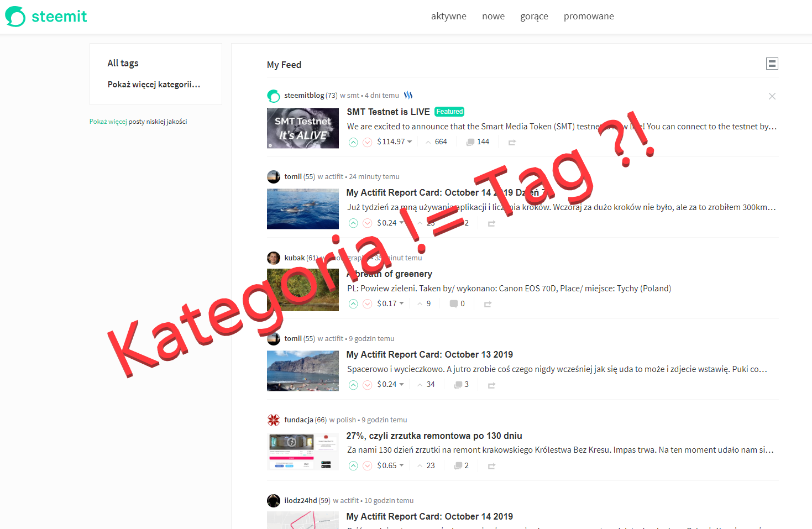Upvote tomii's 24 minuty temu post
Screen dimensions: 812x529
[353, 223]
